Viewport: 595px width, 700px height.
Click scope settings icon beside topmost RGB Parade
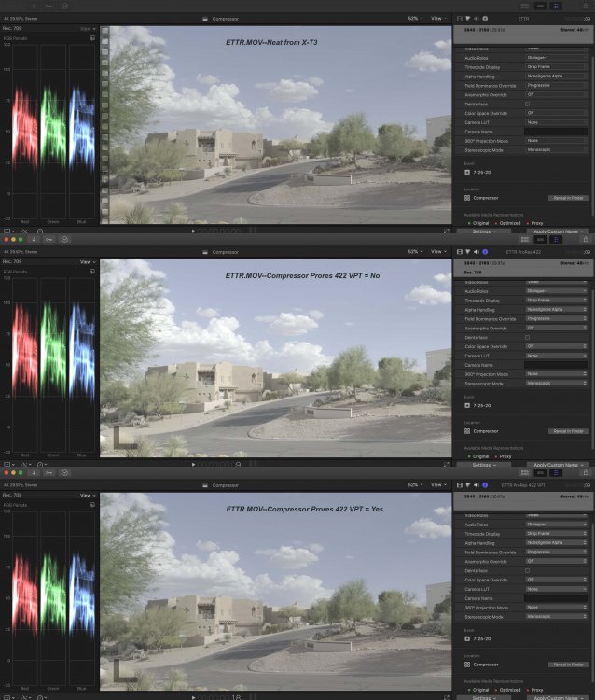(x=91, y=38)
